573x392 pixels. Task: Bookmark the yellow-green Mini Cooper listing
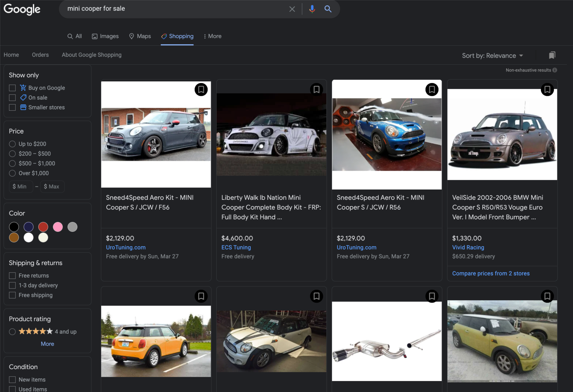[547, 296]
